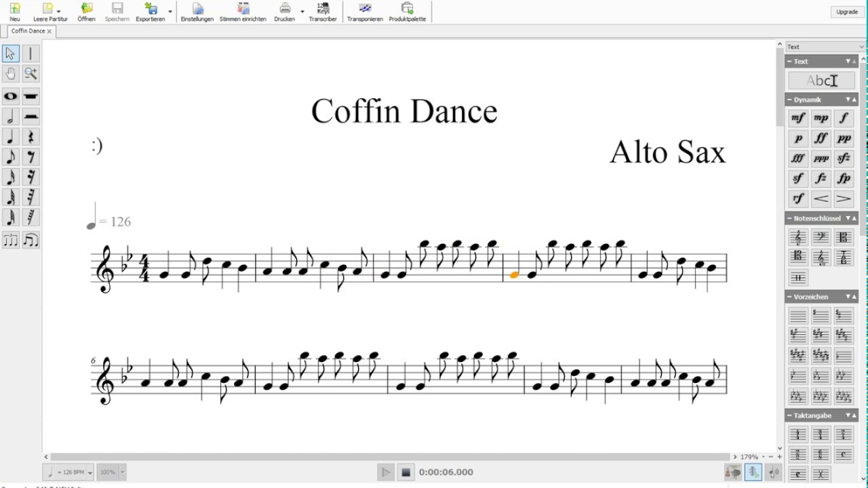868x488 pixels.
Task: Open Einstellungen settings
Action: click(197, 12)
